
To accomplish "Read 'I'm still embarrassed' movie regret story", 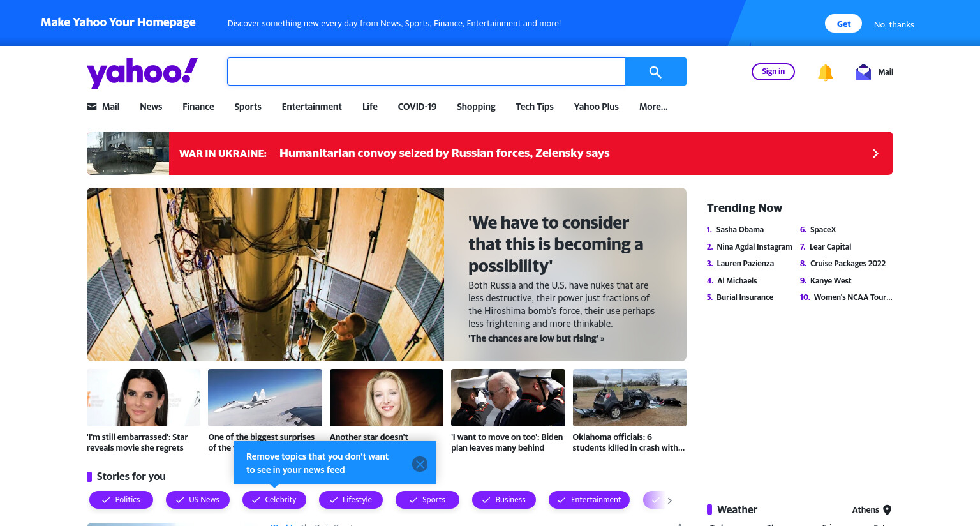I will point(138,442).
